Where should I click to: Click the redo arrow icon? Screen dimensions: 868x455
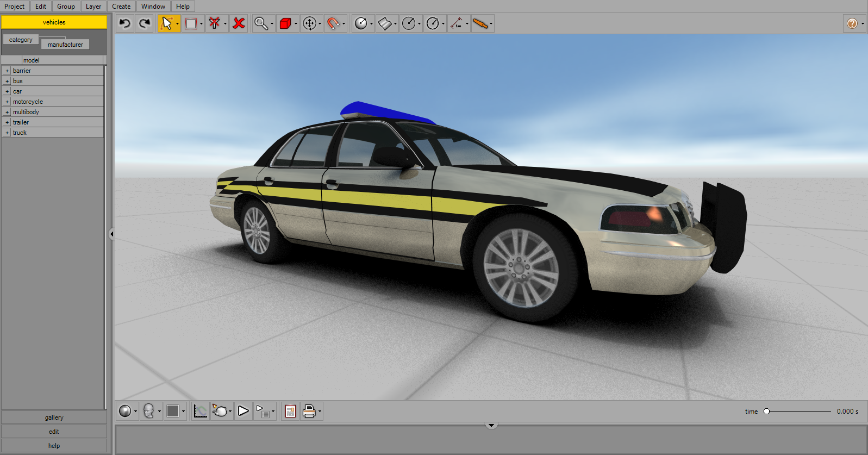pyautogui.click(x=145, y=23)
